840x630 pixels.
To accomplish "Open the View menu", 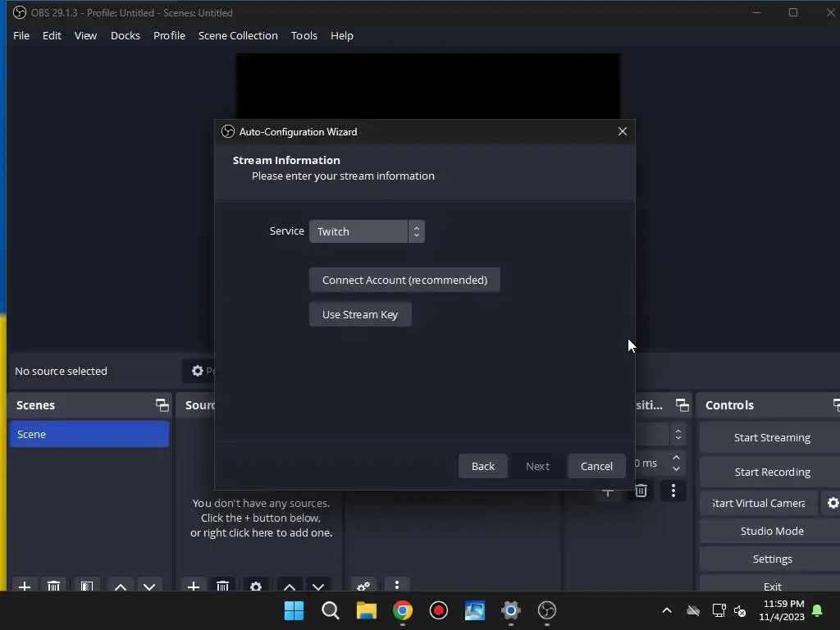I will pos(85,35).
